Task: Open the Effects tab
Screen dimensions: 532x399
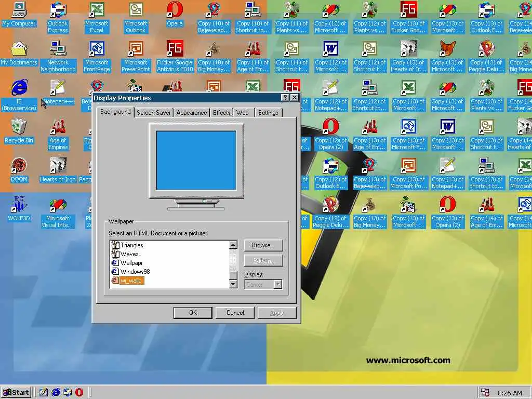Action: pos(221,113)
